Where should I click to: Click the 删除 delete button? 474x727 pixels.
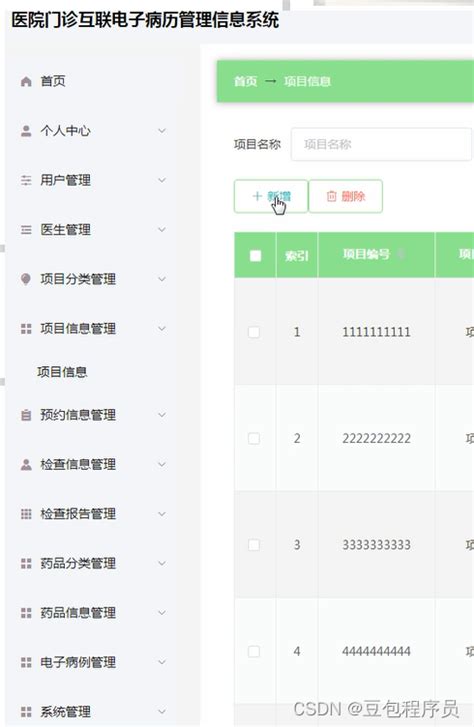click(x=346, y=197)
